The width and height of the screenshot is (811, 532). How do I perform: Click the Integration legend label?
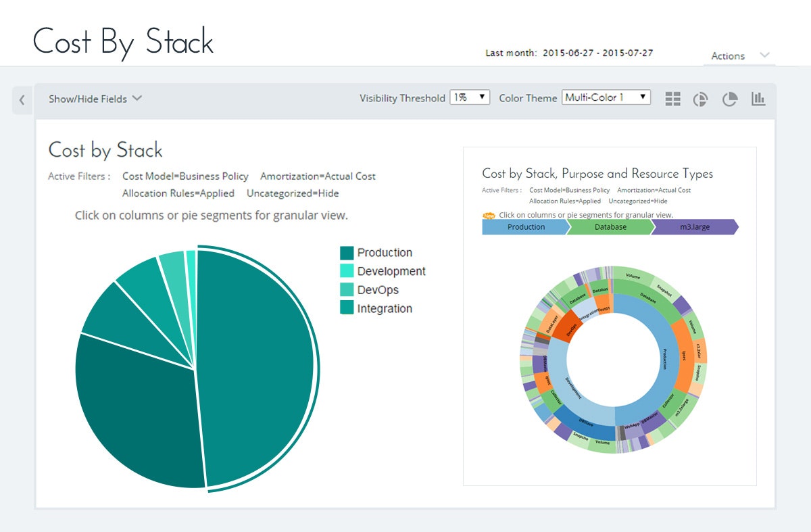pos(385,308)
